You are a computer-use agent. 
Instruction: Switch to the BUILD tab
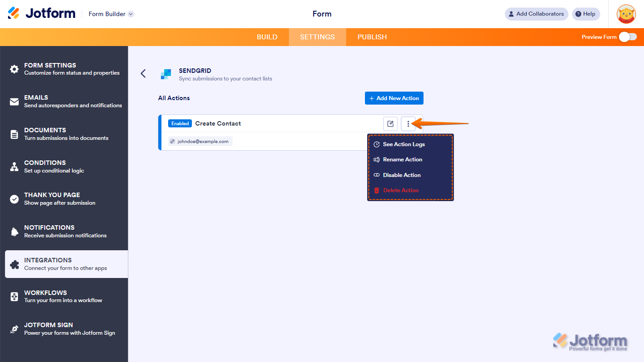pos(267,37)
